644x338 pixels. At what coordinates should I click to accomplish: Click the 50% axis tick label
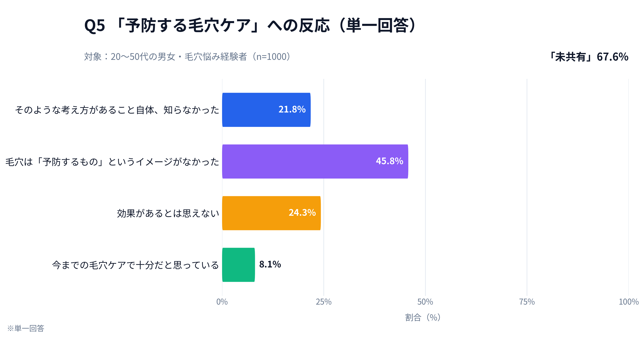click(x=425, y=302)
